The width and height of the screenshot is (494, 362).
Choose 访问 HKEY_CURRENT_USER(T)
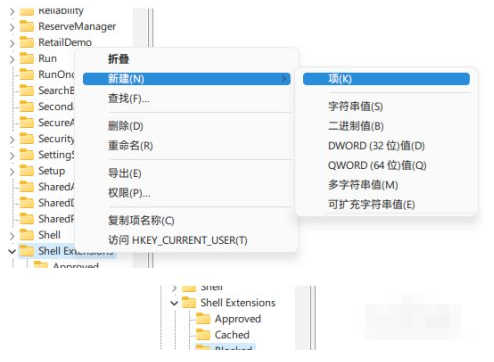click(x=187, y=240)
